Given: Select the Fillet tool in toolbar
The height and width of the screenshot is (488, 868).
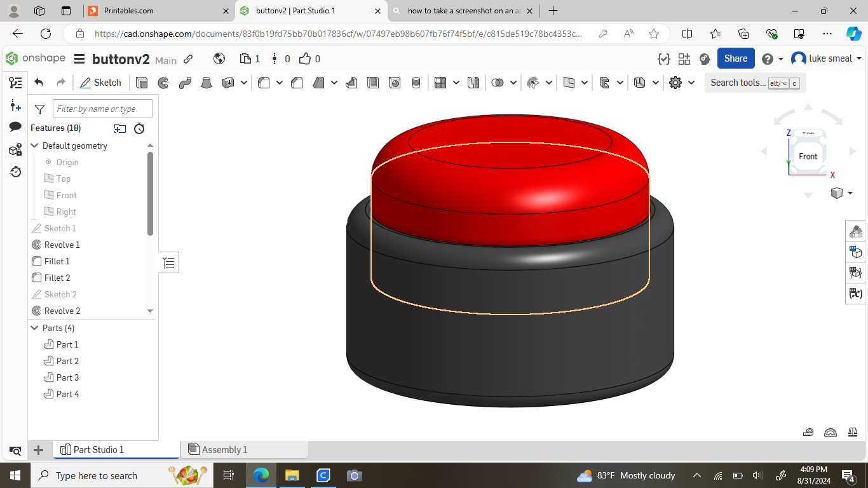Looking at the screenshot, I should pos(264,83).
